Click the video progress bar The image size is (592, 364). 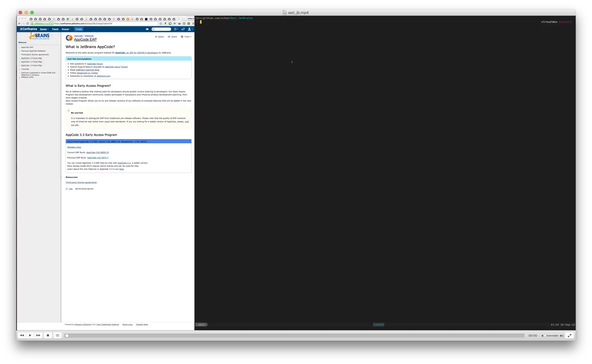point(294,336)
